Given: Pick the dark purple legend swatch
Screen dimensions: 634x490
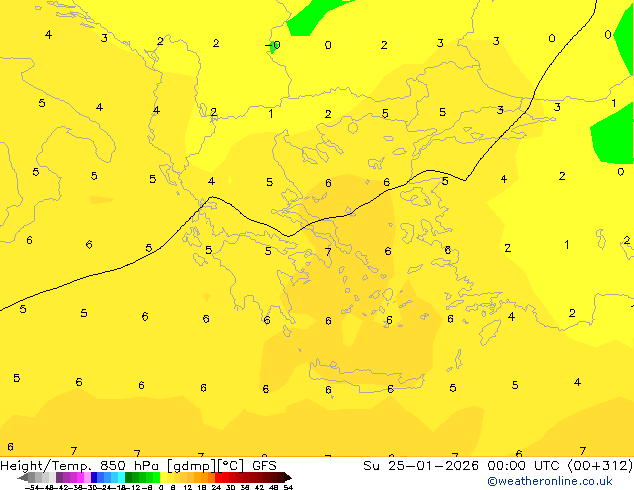Looking at the screenshot, I should pyautogui.click(x=59, y=477).
